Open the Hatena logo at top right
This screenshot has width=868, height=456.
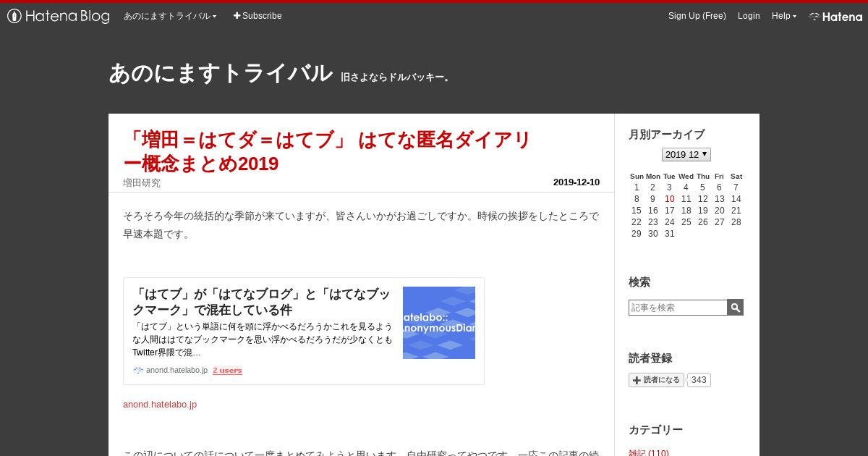point(835,16)
